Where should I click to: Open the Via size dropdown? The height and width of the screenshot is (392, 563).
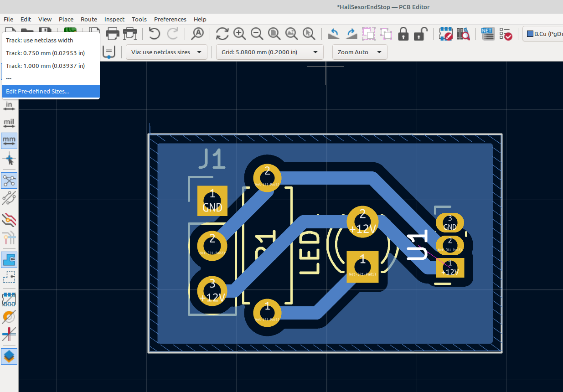pyautogui.click(x=166, y=52)
